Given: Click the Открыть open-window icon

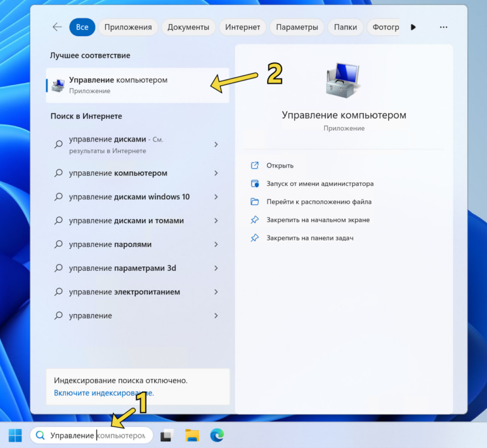Looking at the screenshot, I should click(255, 166).
